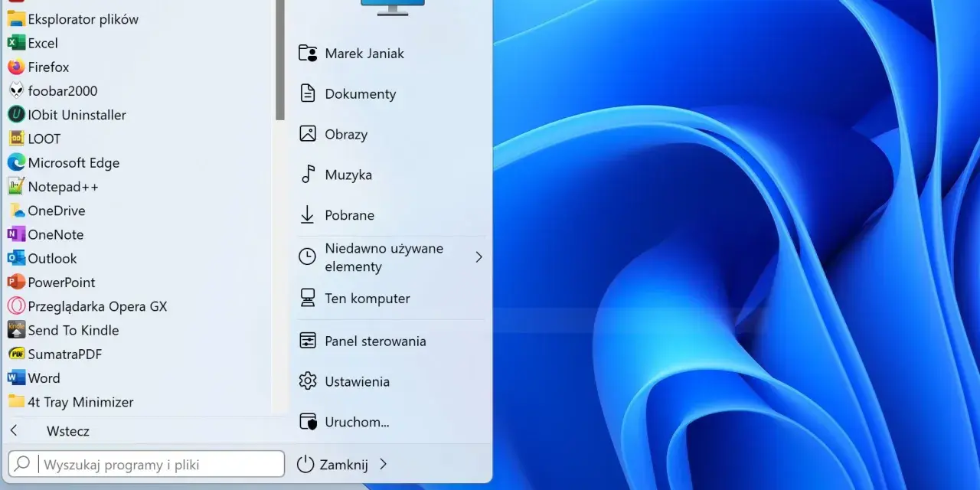Click the Przeglądarka Opera GX program name
The width and height of the screenshot is (980, 490).
pos(97,306)
